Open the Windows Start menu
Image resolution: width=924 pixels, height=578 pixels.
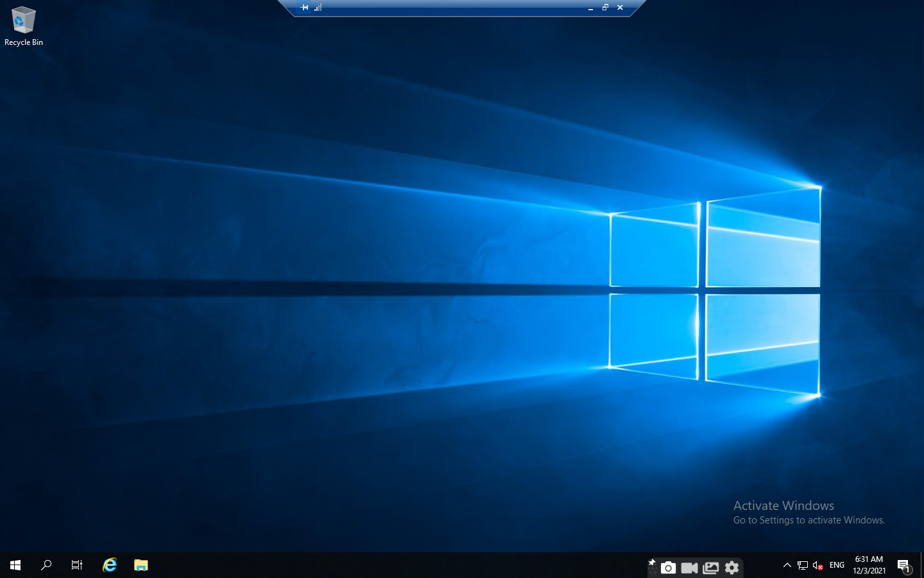15,565
